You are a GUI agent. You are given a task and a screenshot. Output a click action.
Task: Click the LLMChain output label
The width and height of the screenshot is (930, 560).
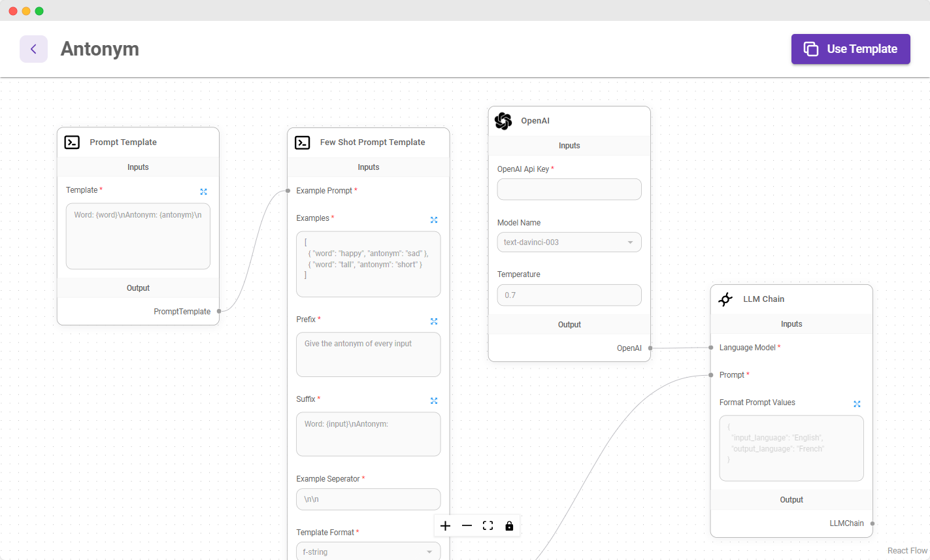click(846, 523)
